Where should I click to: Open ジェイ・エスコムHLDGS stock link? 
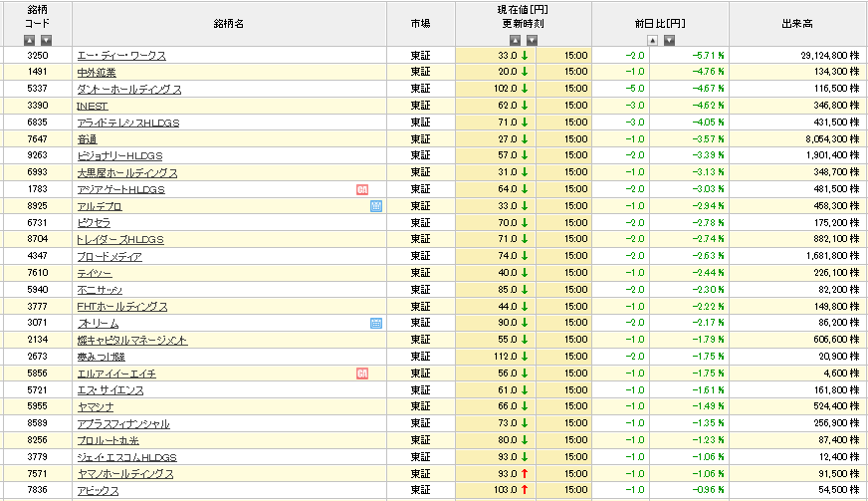click(126, 457)
